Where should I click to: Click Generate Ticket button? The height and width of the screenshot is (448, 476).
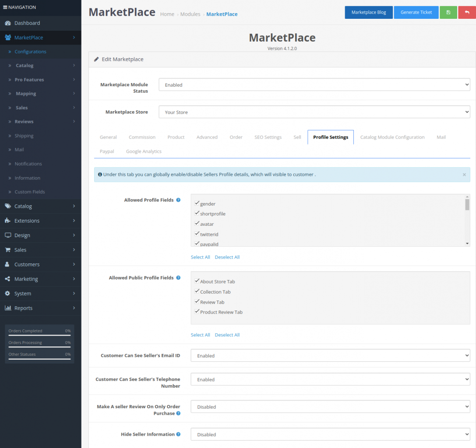(x=416, y=12)
